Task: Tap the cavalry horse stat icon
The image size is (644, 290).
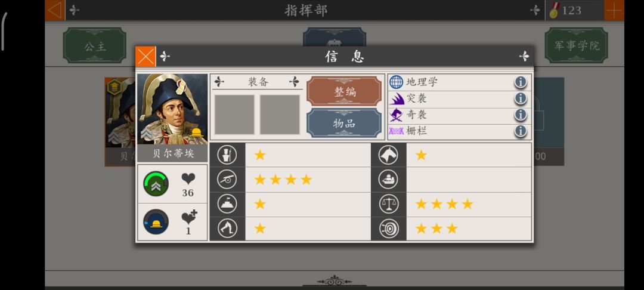Action: (389, 155)
